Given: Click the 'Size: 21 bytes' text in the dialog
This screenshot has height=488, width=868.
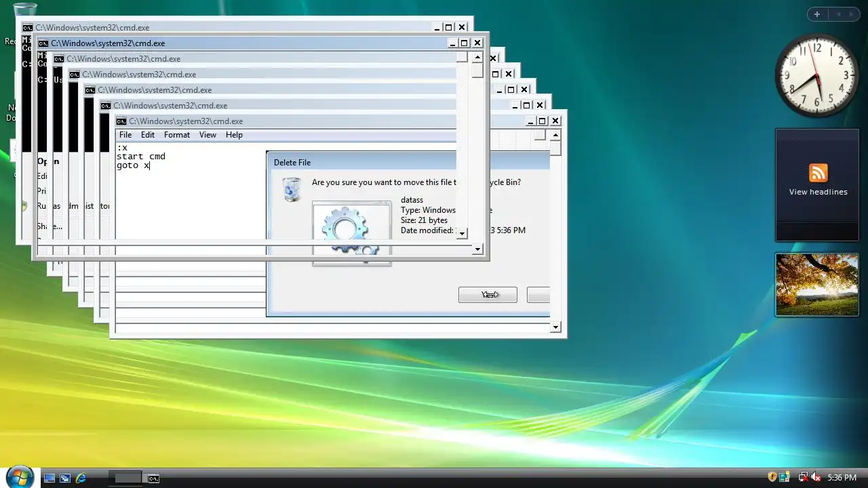Looking at the screenshot, I should click(x=424, y=220).
